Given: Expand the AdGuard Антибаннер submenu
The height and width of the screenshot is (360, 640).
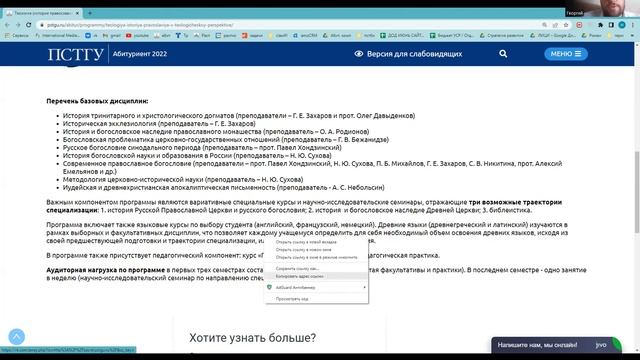Looking at the screenshot, I should [x=316, y=287].
